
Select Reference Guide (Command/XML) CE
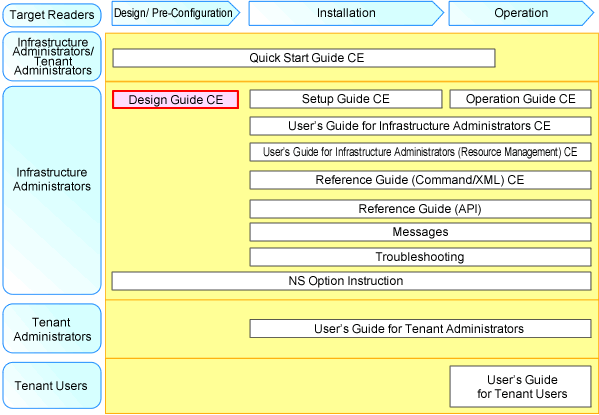pyautogui.click(x=420, y=180)
